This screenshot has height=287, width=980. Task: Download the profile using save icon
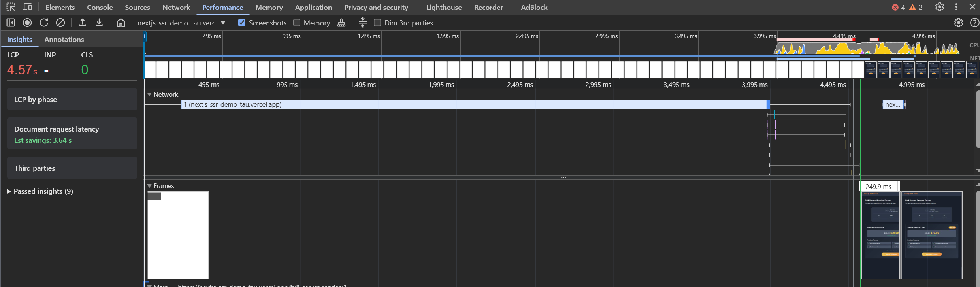click(x=99, y=23)
